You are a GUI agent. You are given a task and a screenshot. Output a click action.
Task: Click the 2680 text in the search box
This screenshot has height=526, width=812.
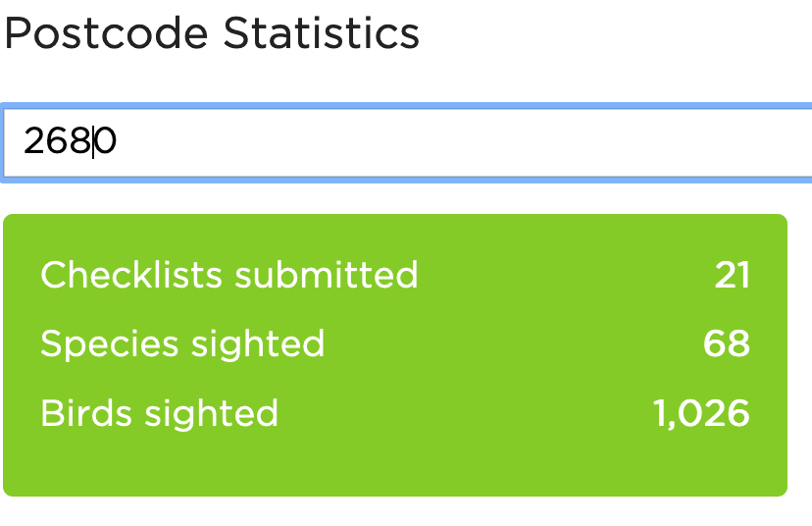70,143
